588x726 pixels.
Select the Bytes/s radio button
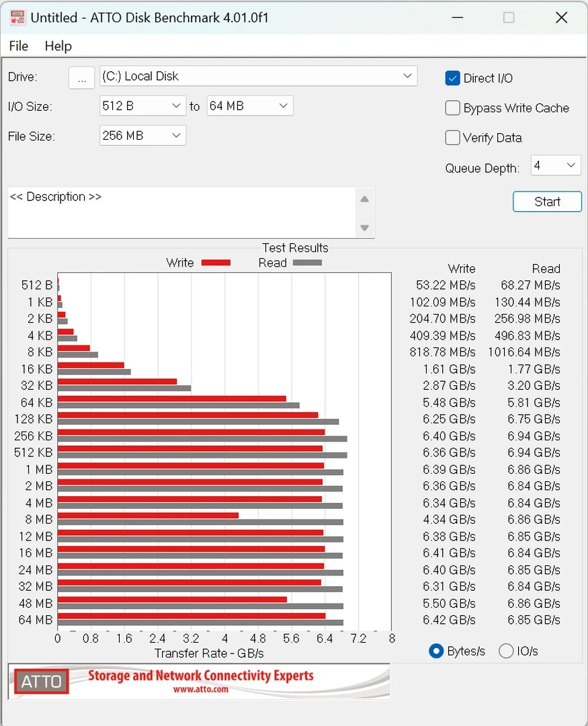[436, 651]
